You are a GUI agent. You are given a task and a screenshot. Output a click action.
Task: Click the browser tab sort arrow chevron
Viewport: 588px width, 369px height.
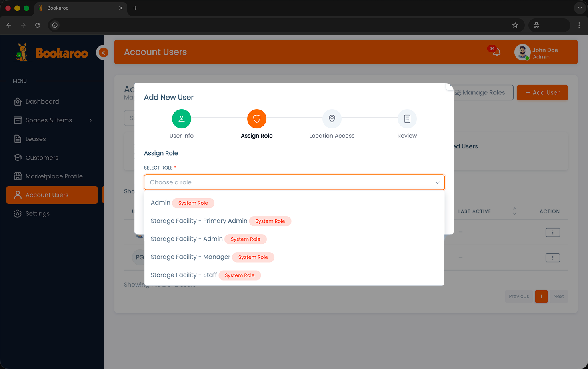(x=580, y=8)
